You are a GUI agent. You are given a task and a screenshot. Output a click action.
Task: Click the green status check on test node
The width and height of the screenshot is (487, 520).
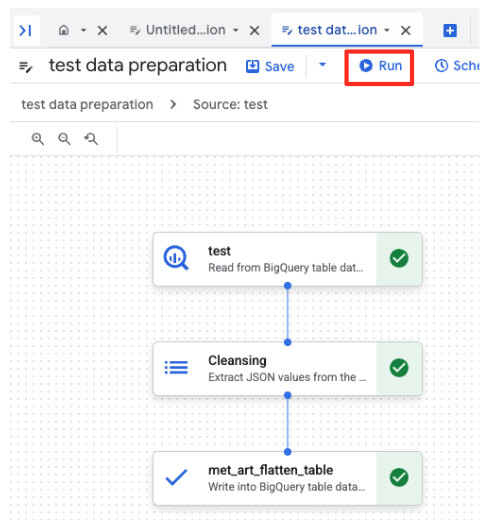pos(399,258)
